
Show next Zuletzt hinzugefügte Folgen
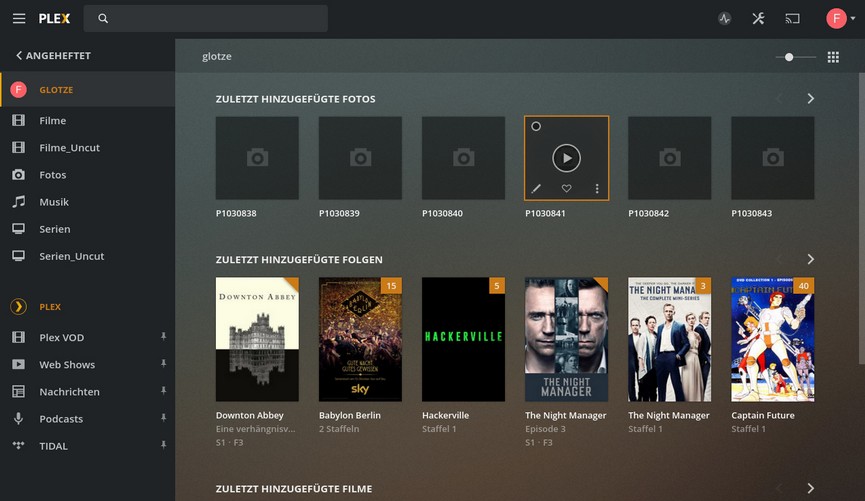tap(810, 259)
